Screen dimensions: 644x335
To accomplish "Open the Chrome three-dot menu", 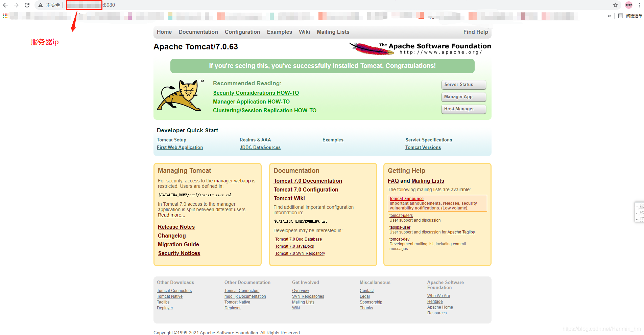I will click(640, 5).
